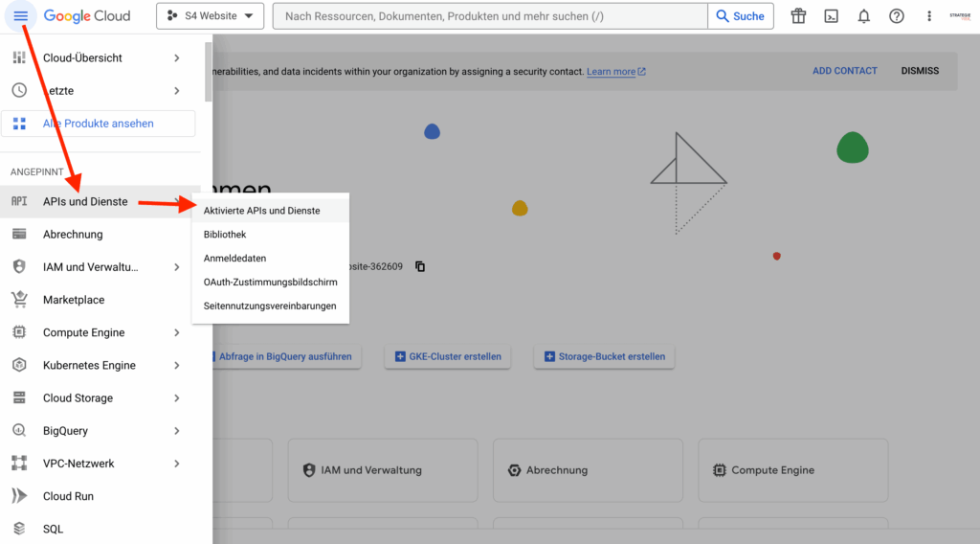Click the IAM shield icon in sidebar
The width and height of the screenshot is (980, 544).
coord(19,266)
